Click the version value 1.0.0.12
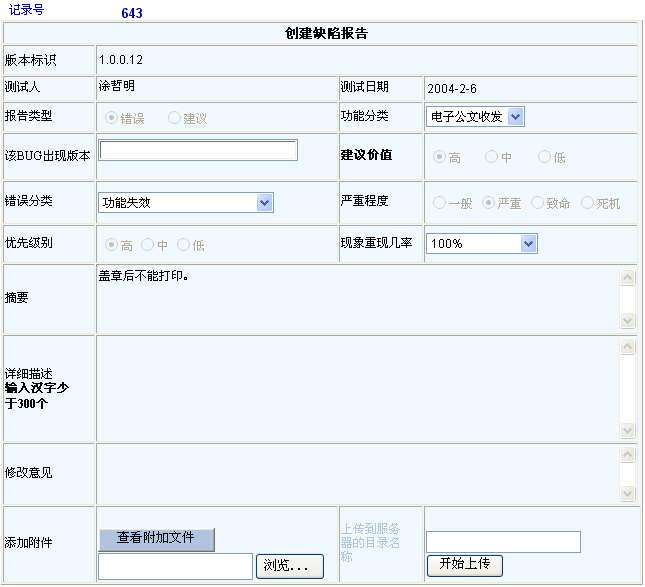 [x=121, y=60]
